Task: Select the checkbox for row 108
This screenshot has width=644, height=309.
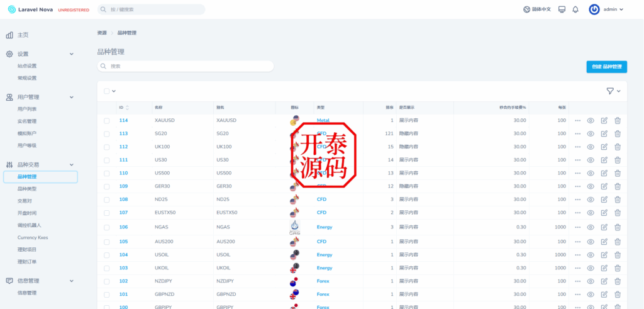Action: (107, 199)
